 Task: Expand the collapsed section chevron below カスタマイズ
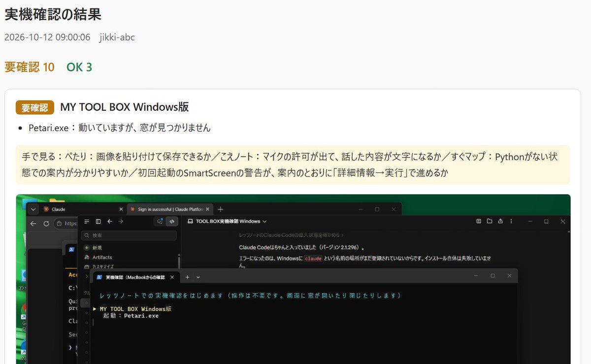click(x=87, y=276)
